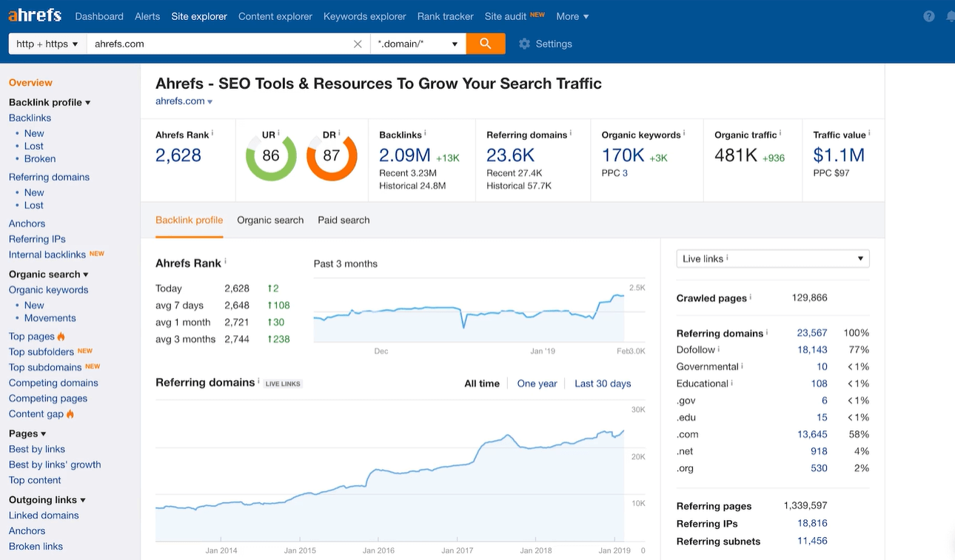
Task: Open Broken backlinks in the sidebar
Action: [40, 158]
